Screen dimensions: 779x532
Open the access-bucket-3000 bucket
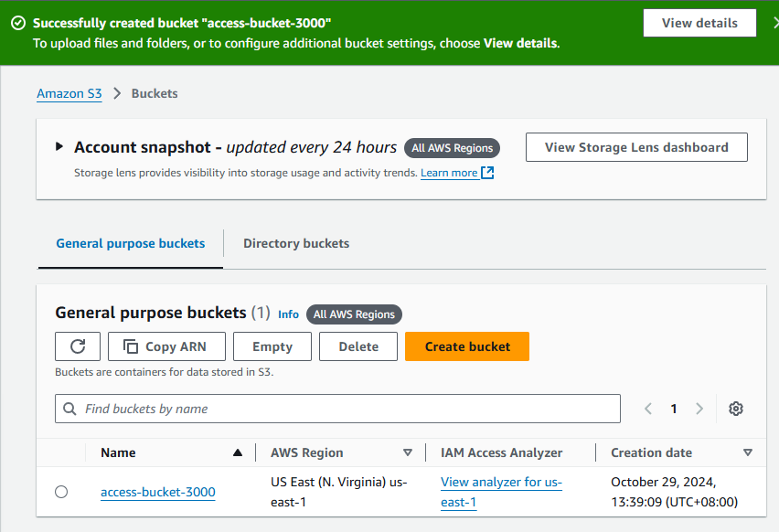[x=157, y=491]
